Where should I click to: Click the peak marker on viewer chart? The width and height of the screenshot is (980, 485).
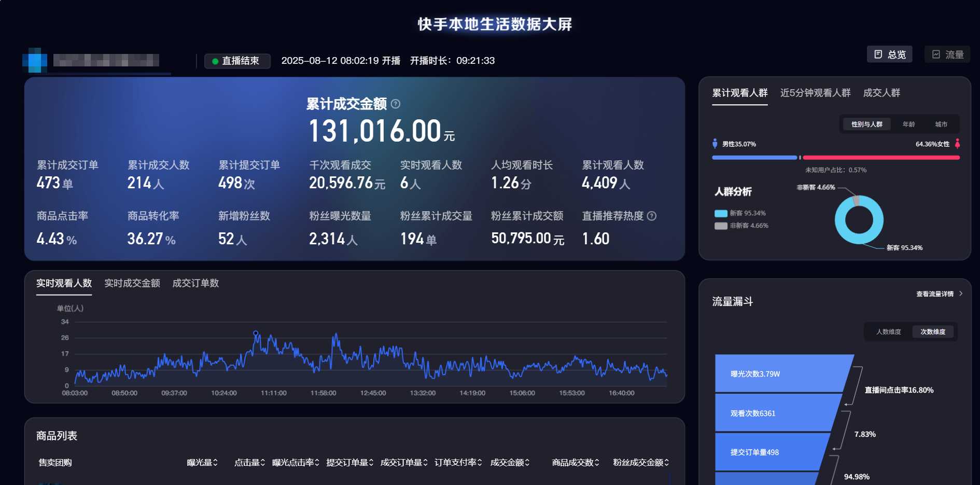[255, 333]
